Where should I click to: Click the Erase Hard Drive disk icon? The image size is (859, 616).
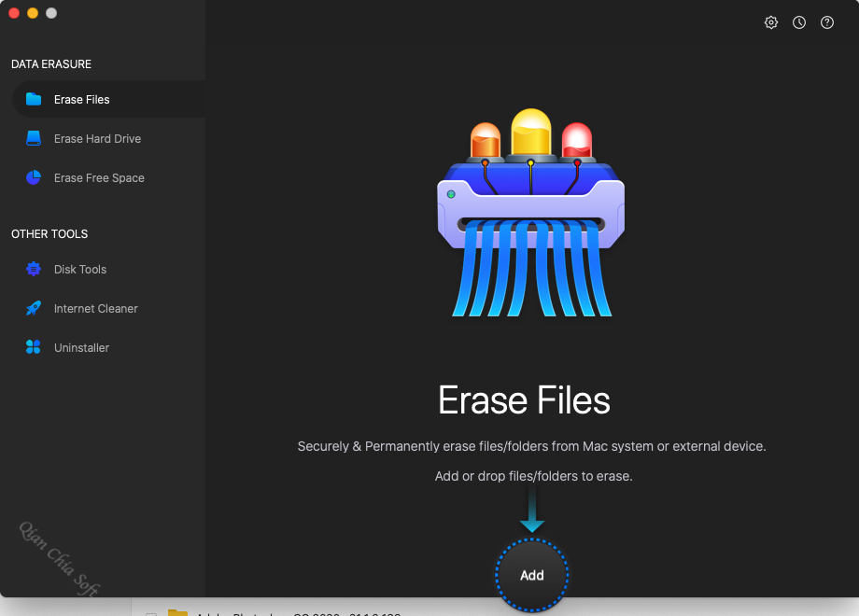(x=34, y=138)
